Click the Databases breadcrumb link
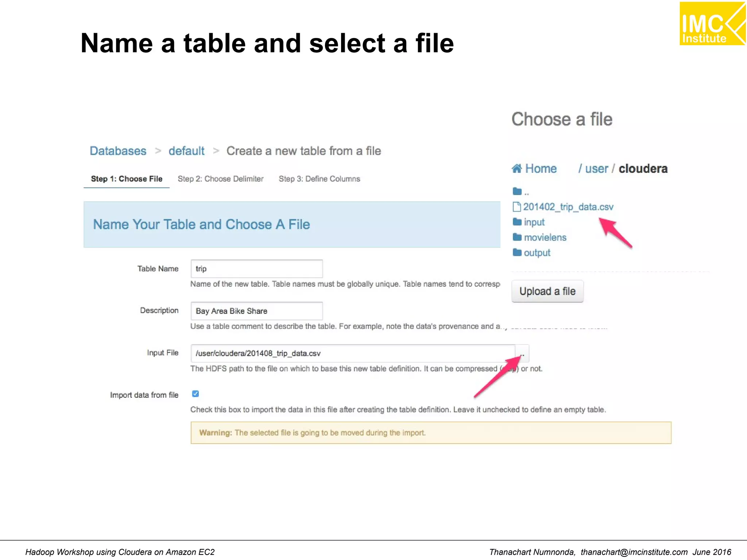The height and width of the screenshot is (560, 747). point(118,151)
